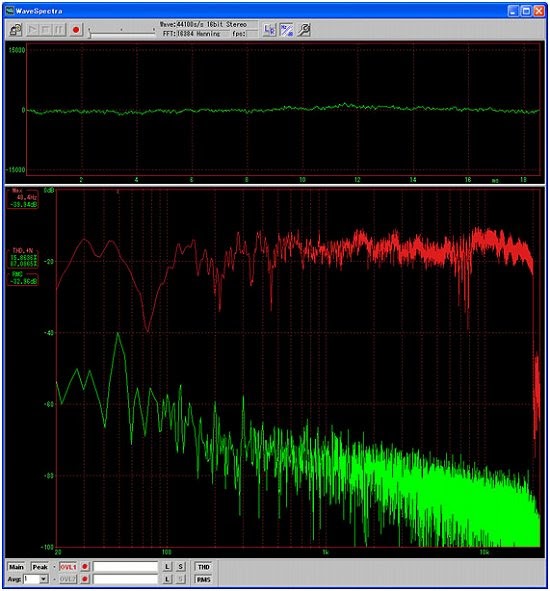The image size is (550, 591).
Task: Record overlay 1 with red dot
Action: 85,567
